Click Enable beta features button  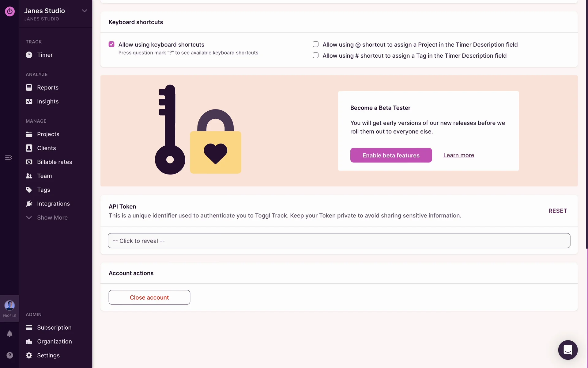click(x=391, y=155)
